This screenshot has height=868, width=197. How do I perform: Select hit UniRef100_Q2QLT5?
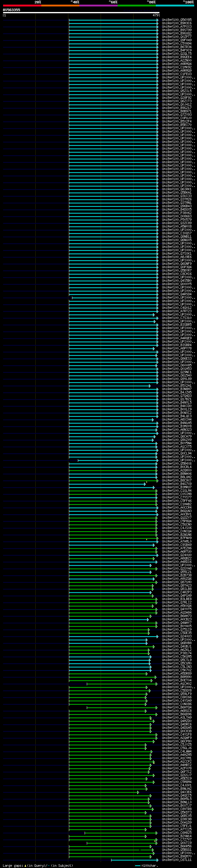tap(177, 54)
